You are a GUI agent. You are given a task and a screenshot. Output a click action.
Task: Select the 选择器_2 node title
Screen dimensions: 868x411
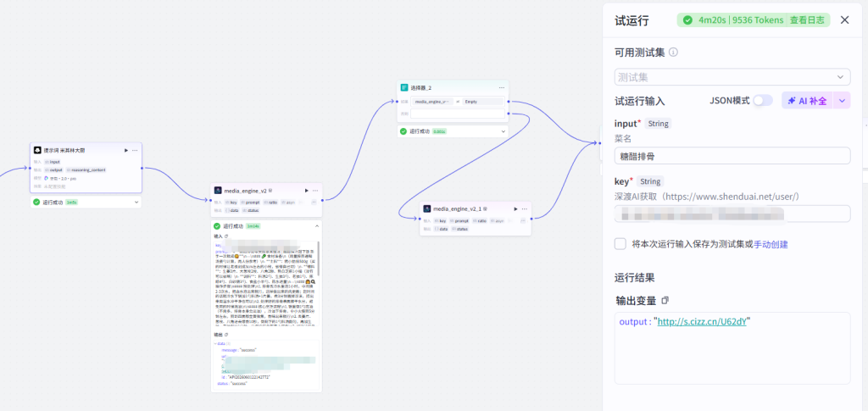(x=420, y=87)
